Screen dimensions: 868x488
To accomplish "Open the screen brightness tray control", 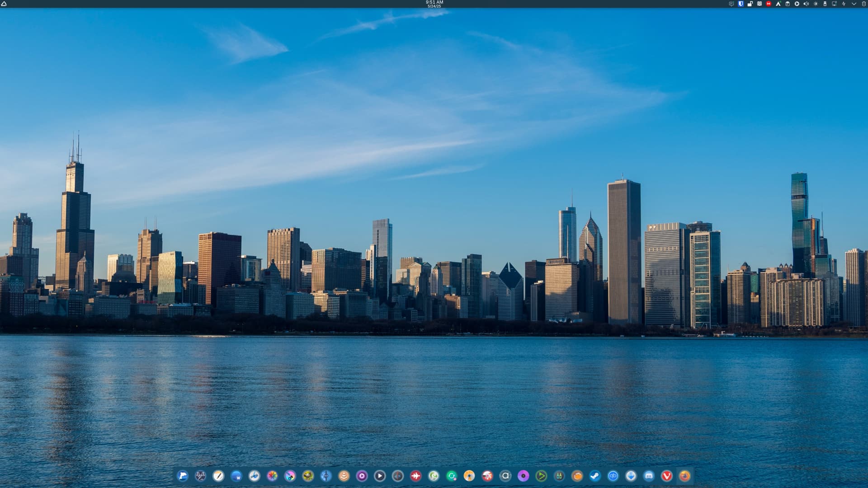I will [x=816, y=4].
